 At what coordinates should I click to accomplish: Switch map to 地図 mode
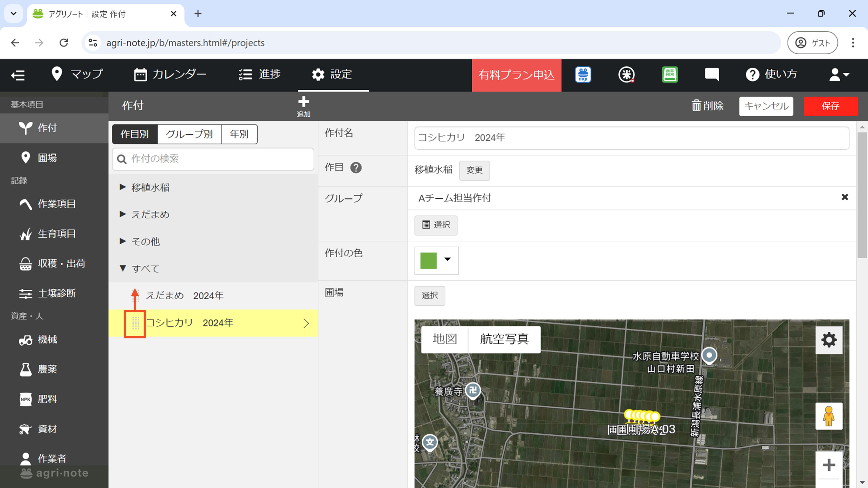(x=445, y=339)
